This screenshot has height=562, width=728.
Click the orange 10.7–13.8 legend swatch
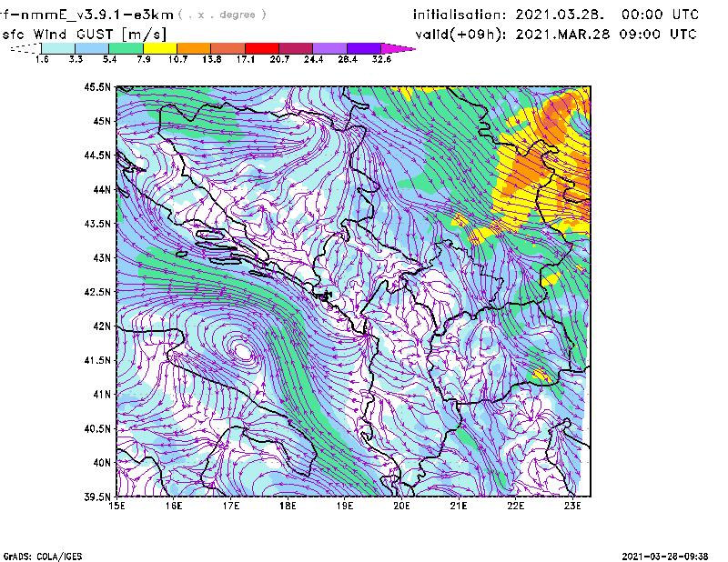[194, 48]
